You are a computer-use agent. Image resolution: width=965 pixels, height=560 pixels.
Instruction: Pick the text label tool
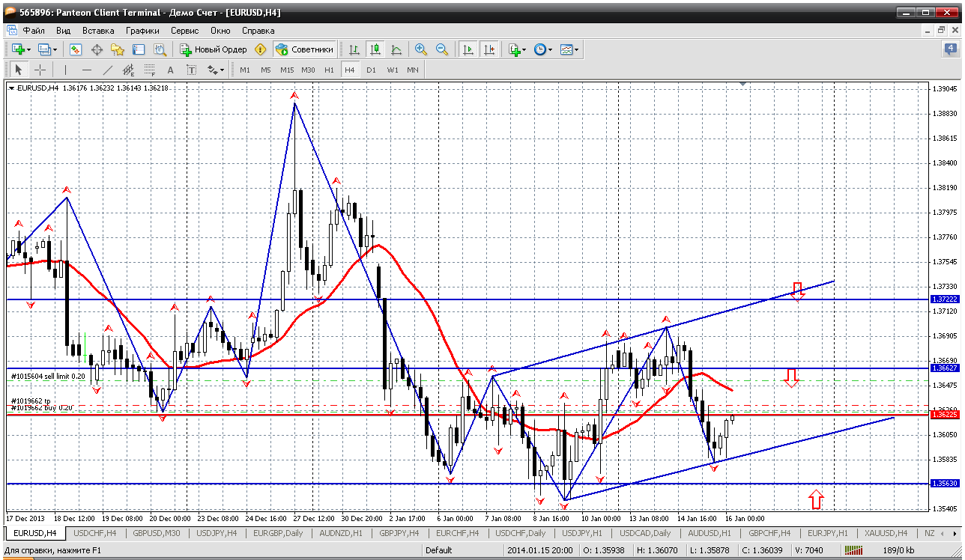pyautogui.click(x=170, y=70)
